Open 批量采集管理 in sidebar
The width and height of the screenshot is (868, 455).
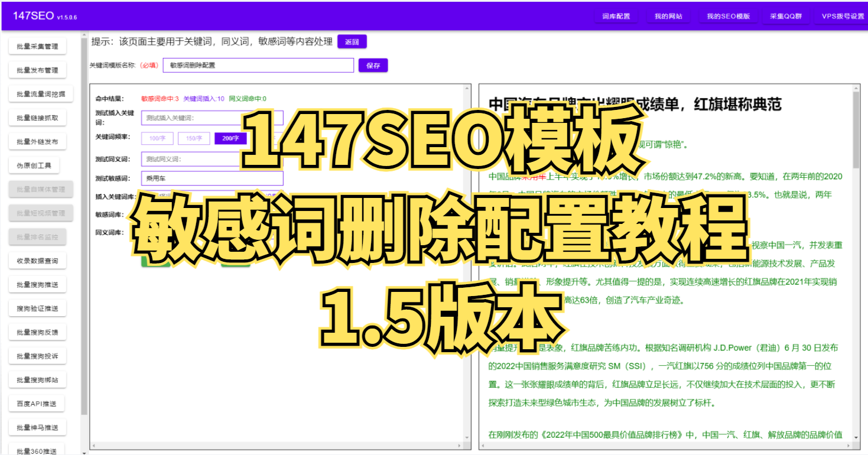[37, 47]
